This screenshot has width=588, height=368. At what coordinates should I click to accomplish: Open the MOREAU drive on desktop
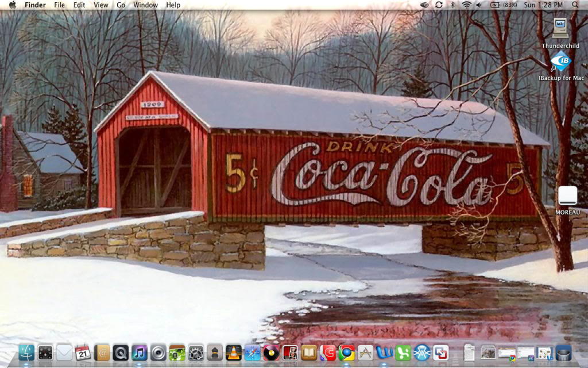tap(568, 195)
